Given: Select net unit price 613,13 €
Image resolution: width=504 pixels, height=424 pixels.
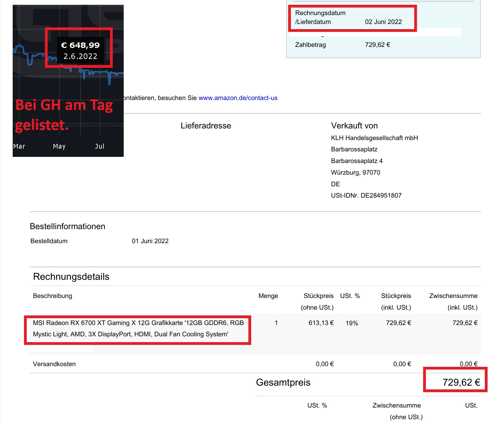Looking at the screenshot, I should (x=321, y=323).
